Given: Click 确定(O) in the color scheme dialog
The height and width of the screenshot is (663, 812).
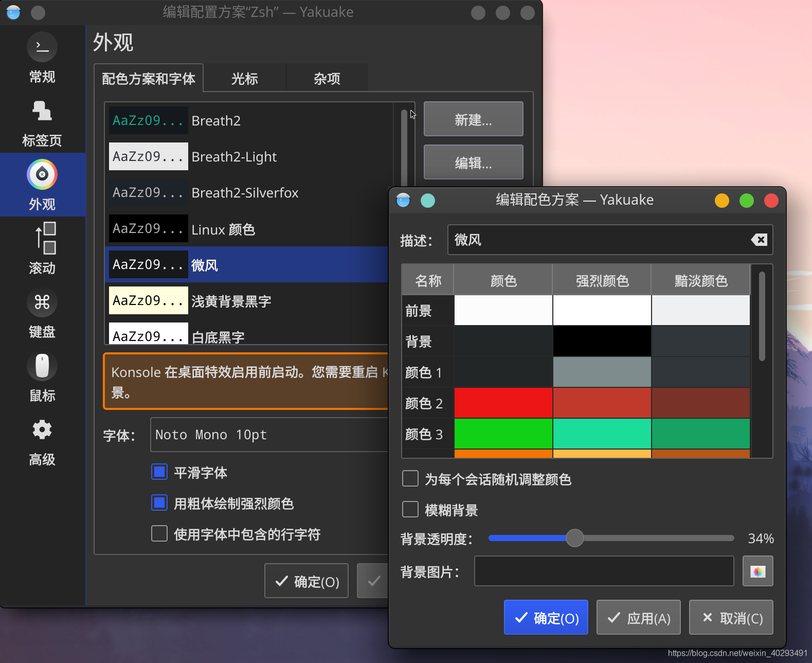Looking at the screenshot, I should pyautogui.click(x=546, y=617).
